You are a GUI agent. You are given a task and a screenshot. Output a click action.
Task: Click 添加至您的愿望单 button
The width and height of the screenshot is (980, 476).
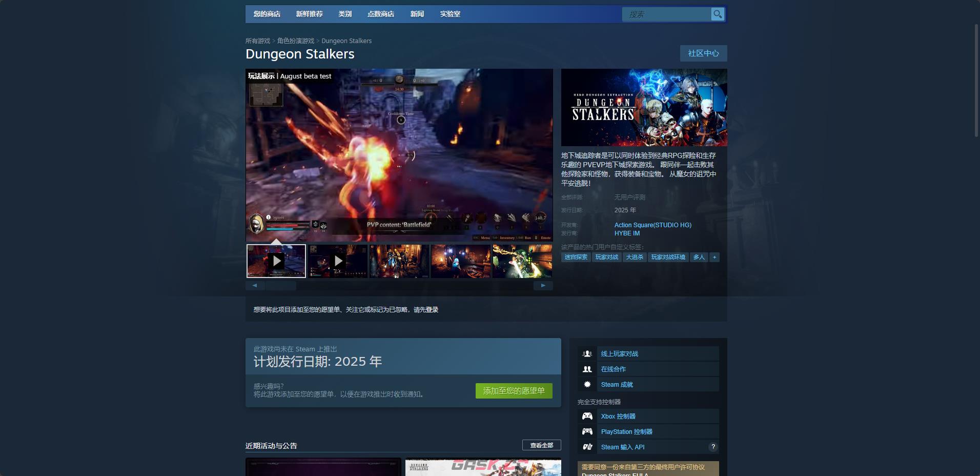(514, 391)
